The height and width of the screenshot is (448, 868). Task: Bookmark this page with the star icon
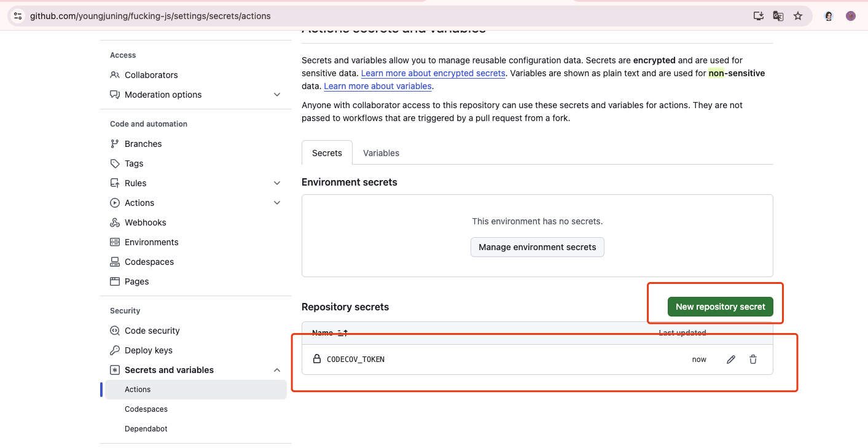[x=798, y=16]
